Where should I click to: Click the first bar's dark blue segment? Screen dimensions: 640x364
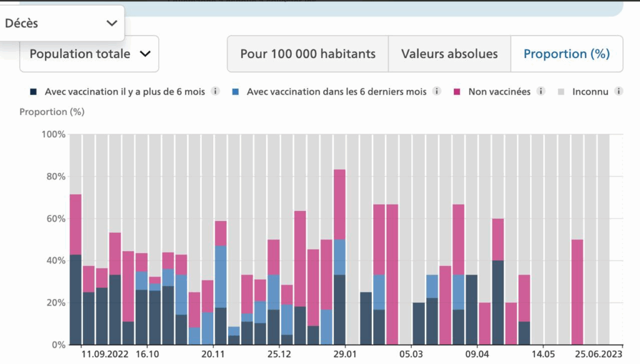(x=76, y=299)
